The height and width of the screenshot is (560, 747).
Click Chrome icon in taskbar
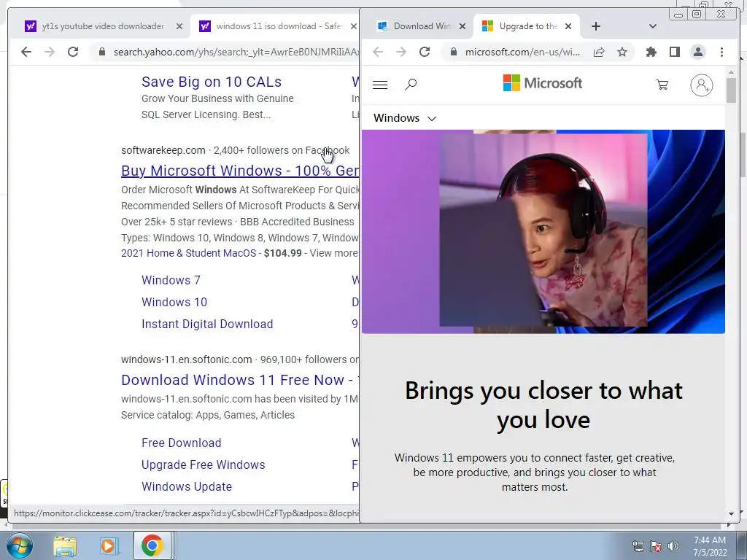152,545
